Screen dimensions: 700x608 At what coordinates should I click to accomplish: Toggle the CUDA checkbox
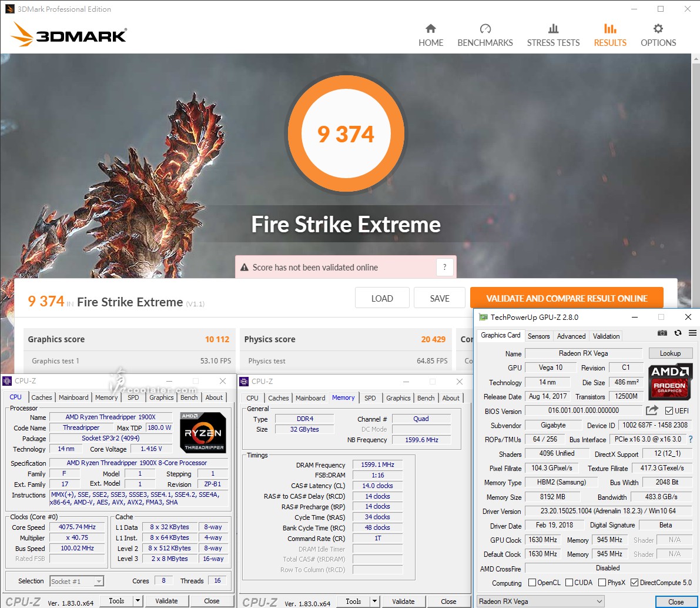[569, 583]
